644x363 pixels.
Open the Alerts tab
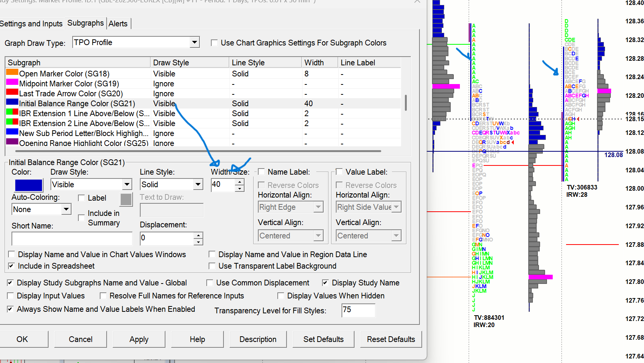tap(118, 24)
